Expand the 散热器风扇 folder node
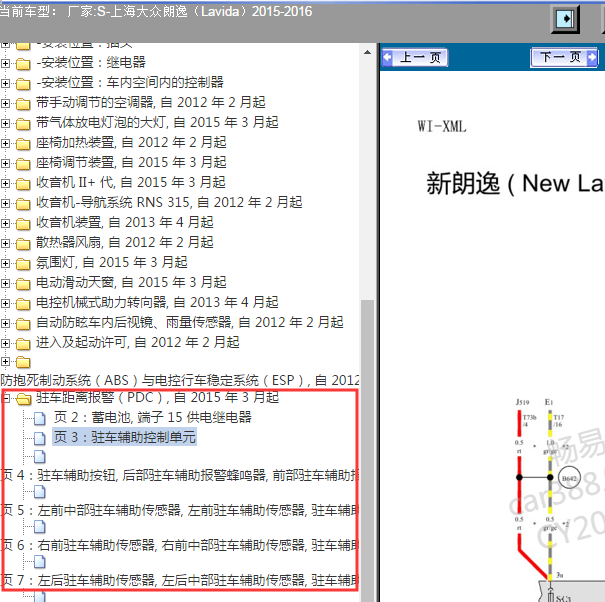 pyautogui.click(x=5, y=244)
